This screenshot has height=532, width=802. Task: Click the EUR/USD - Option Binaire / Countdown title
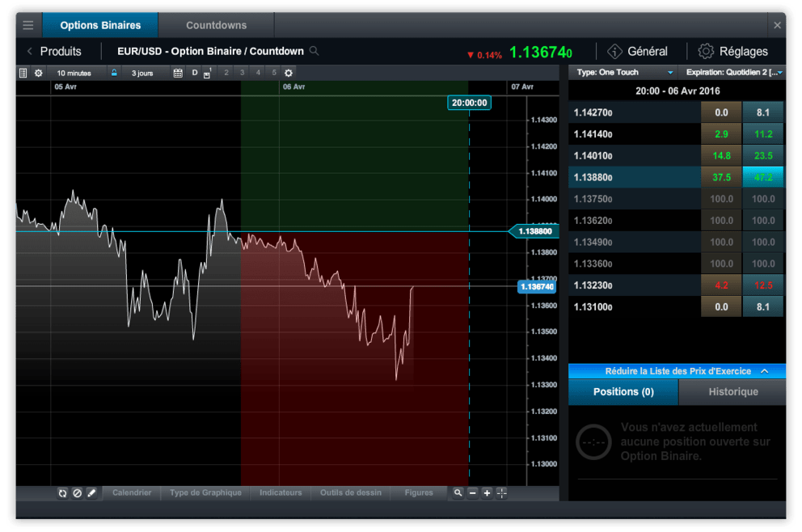click(x=210, y=51)
